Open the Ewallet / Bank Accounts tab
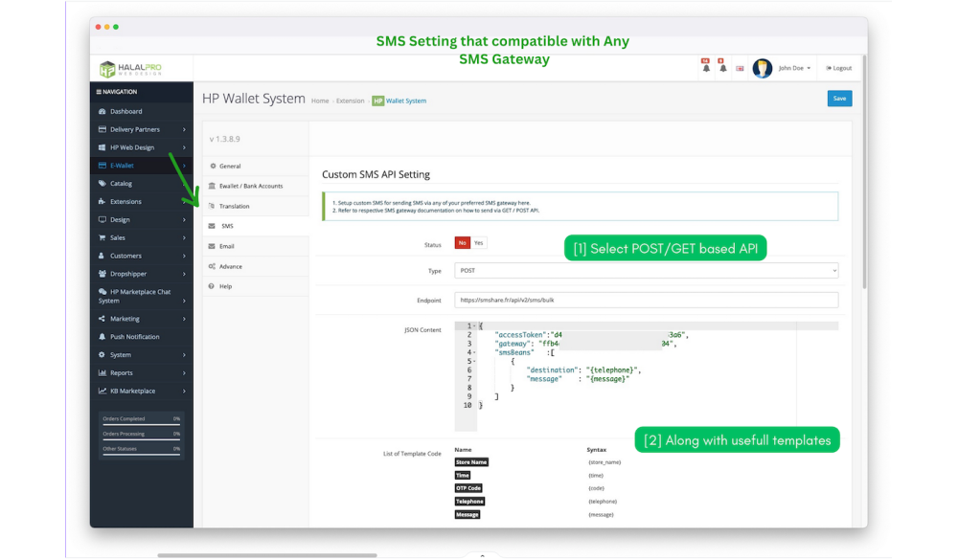 pos(250,186)
